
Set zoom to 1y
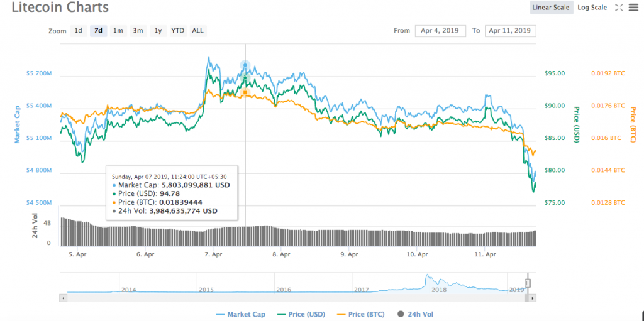[158, 31]
